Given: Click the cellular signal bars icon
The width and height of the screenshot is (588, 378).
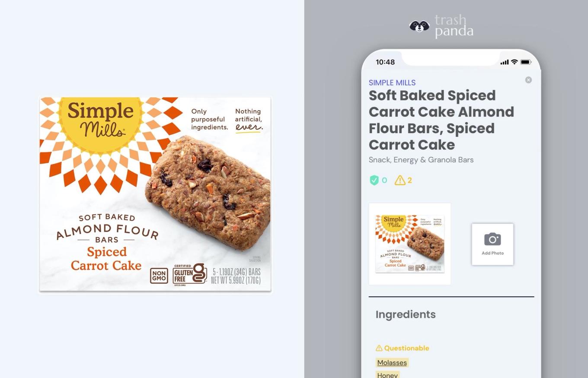Looking at the screenshot, I should (x=504, y=62).
